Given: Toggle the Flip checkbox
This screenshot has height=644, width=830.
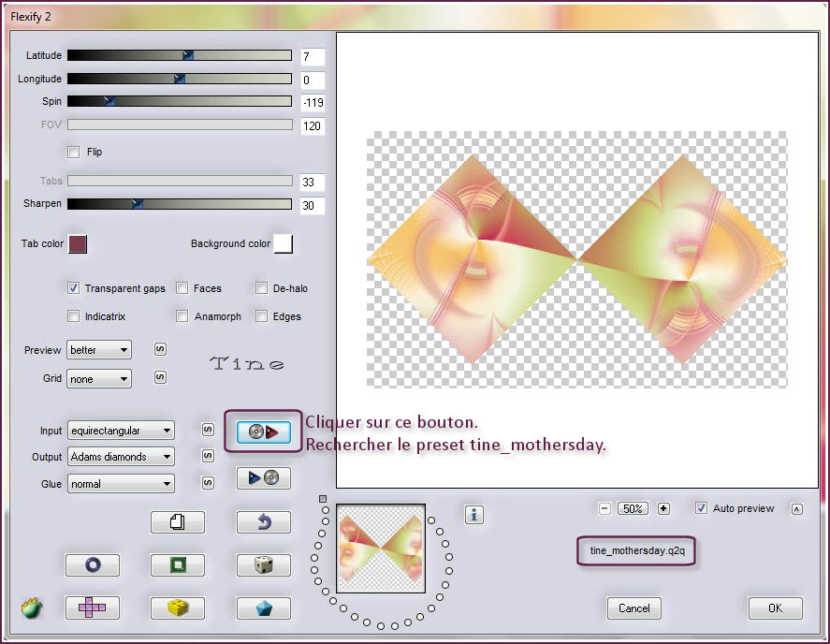Looking at the screenshot, I should (x=74, y=152).
